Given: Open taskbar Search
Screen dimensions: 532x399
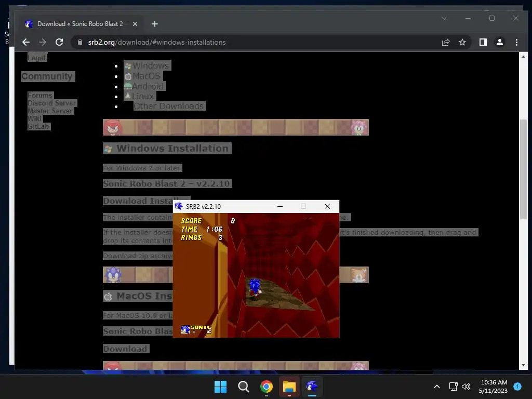Looking at the screenshot, I should 243,387.
